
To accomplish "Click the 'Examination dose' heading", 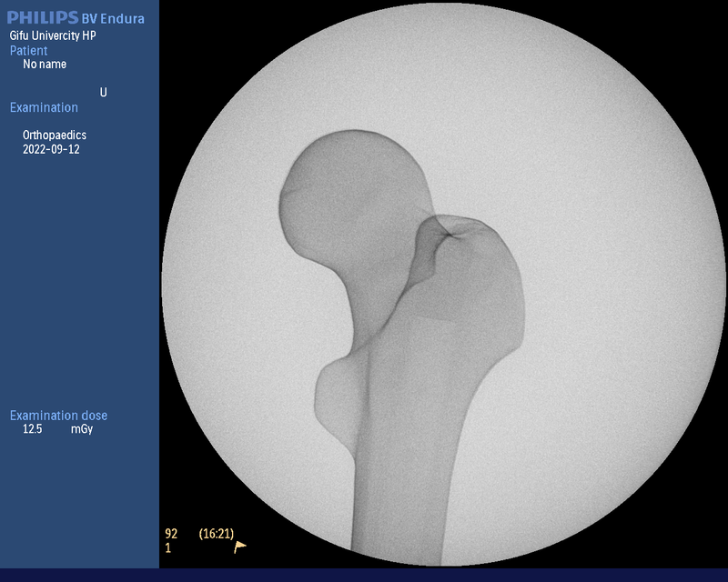I will 58,416.
